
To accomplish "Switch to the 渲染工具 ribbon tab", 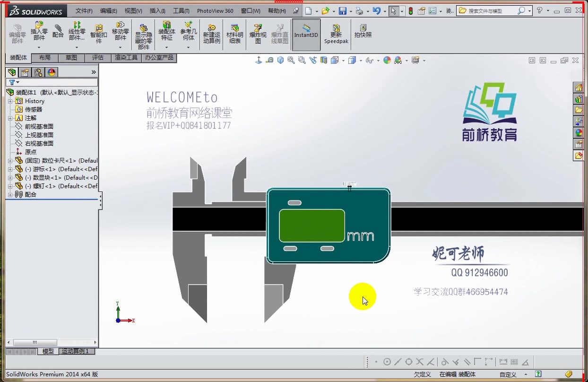I will [126, 58].
